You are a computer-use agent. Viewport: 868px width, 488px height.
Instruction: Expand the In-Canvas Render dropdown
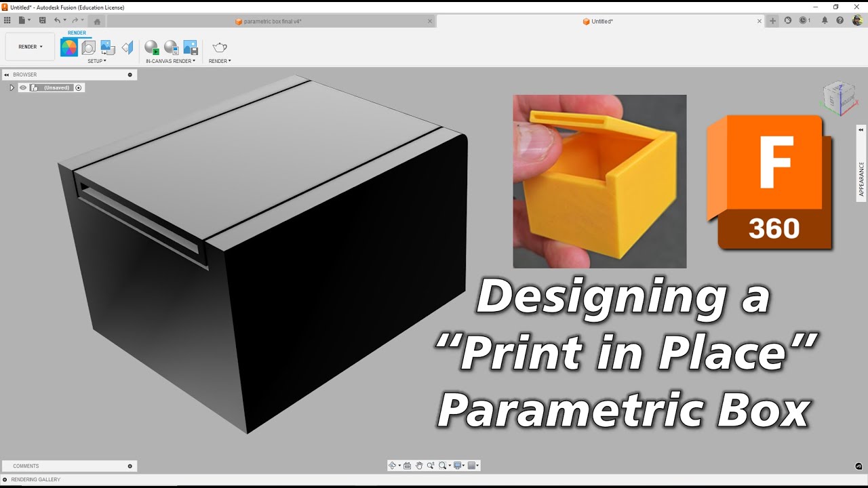point(170,61)
